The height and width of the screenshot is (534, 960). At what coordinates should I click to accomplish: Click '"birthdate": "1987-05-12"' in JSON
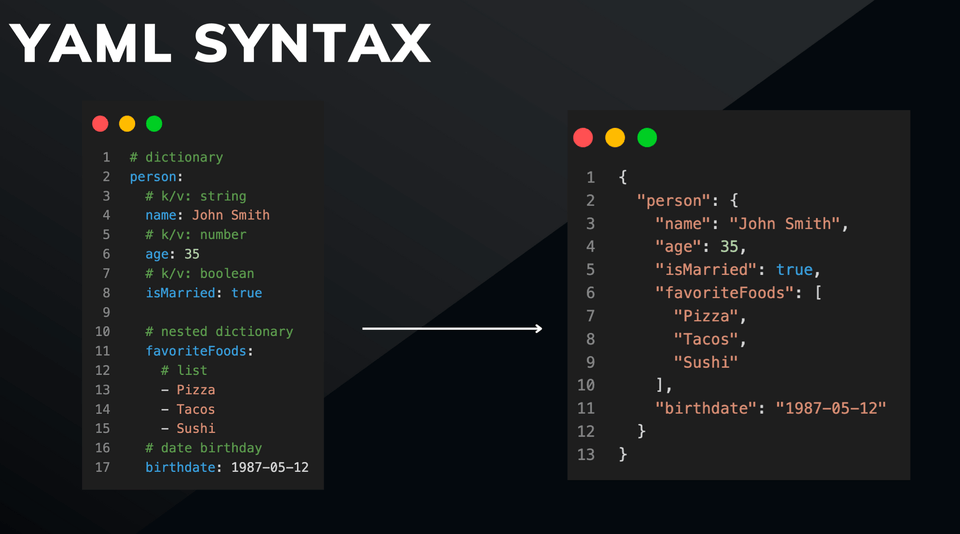770,408
